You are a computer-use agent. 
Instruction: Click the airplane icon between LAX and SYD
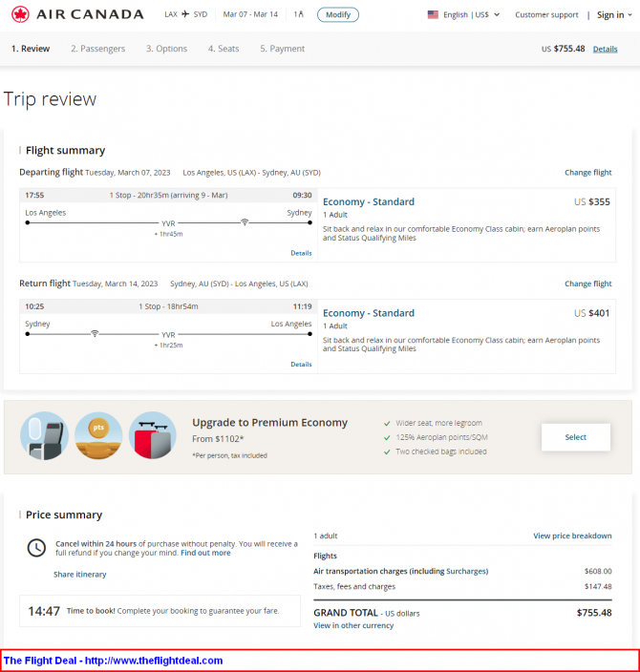click(185, 14)
